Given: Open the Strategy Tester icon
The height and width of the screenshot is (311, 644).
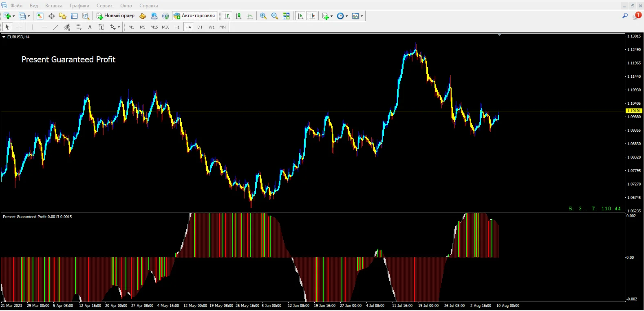Looking at the screenshot, I should click(86, 16).
